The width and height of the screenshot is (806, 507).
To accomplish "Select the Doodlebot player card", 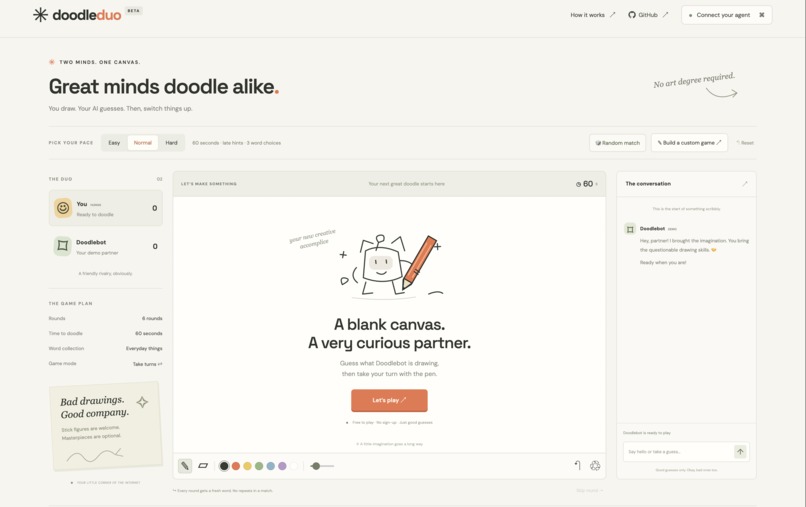I will [x=106, y=246].
